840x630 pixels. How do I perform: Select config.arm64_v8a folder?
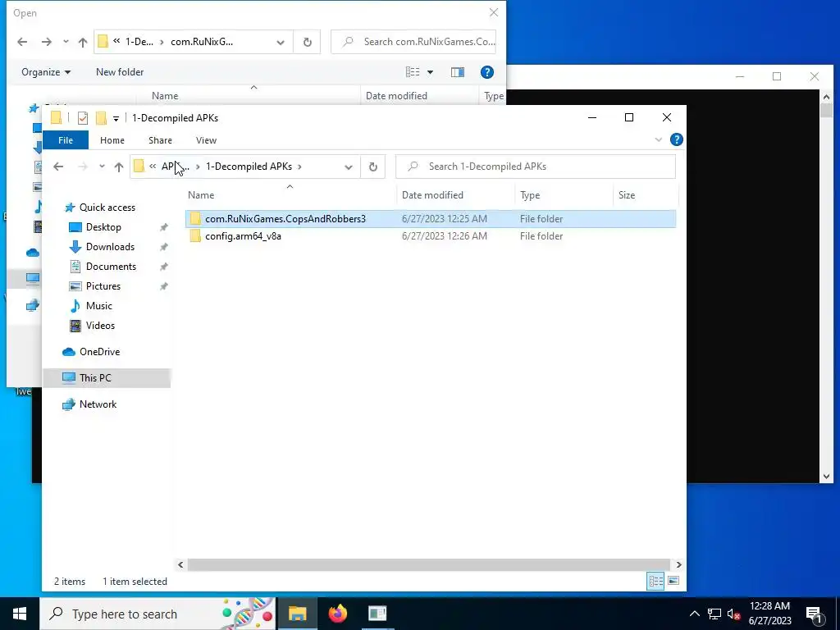tap(431, 235)
